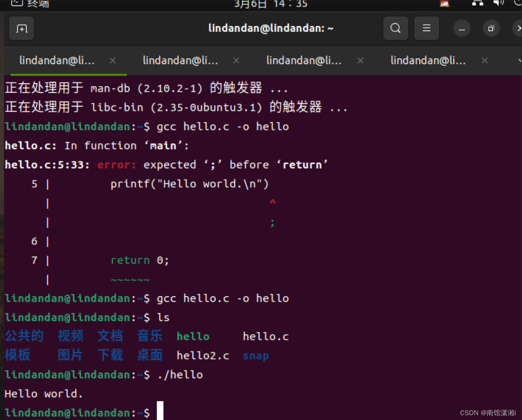Click the '文档' directory name

[110, 336]
